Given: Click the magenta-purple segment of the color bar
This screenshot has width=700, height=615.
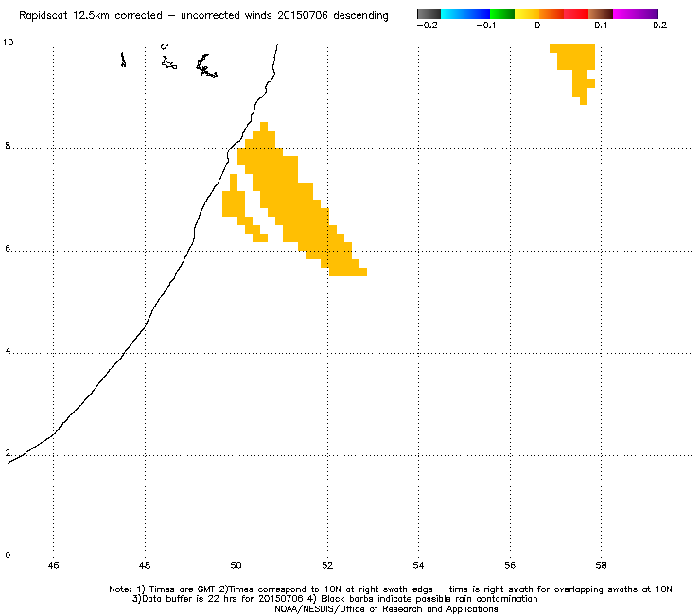Looking at the screenshot, I should pyautogui.click(x=636, y=14).
